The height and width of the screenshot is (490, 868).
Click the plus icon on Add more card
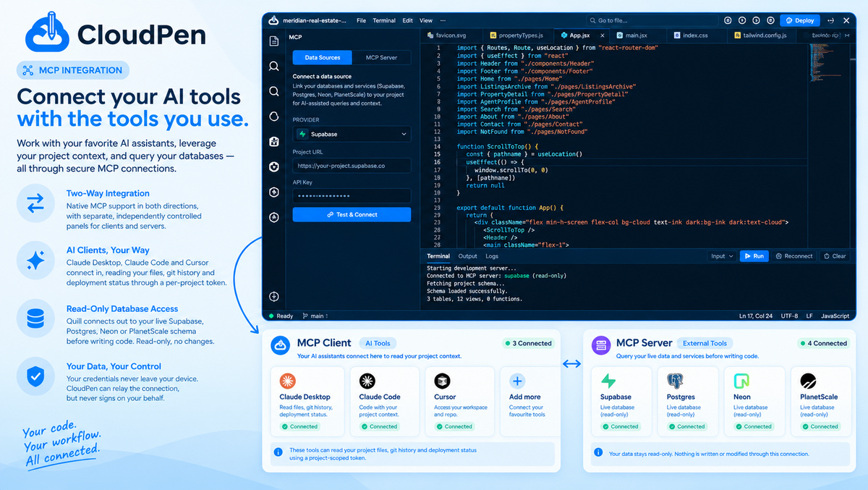517,381
